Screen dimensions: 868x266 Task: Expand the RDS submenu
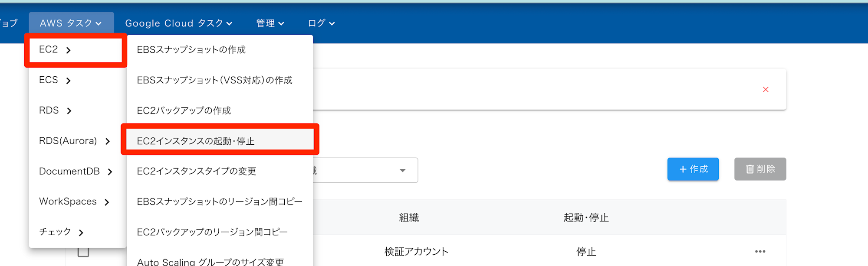pos(78,110)
